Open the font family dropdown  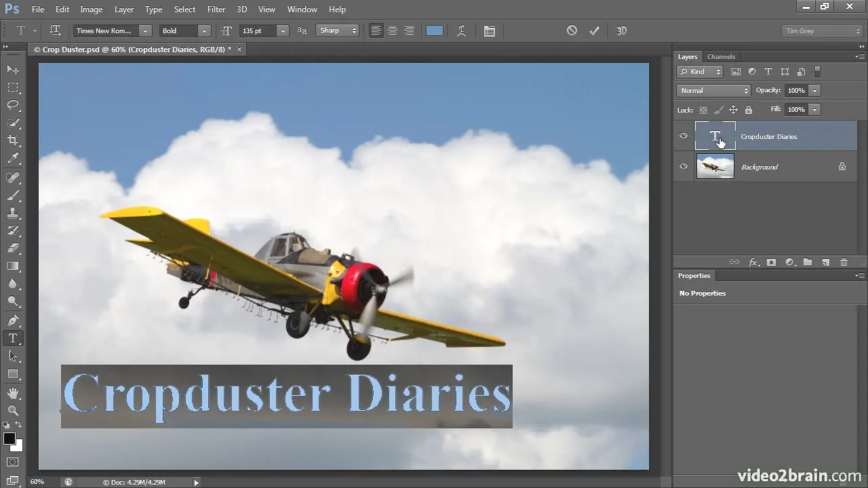(x=145, y=30)
